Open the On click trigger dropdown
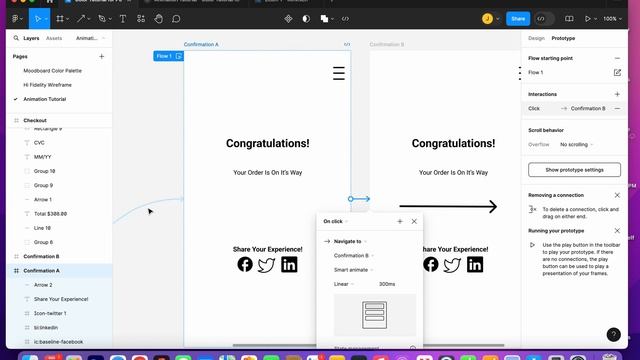The image size is (640, 360). [x=336, y=221]
